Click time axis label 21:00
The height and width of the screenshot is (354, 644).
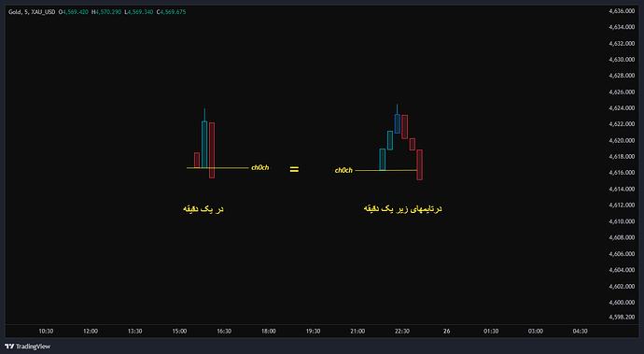pos(357,331)
